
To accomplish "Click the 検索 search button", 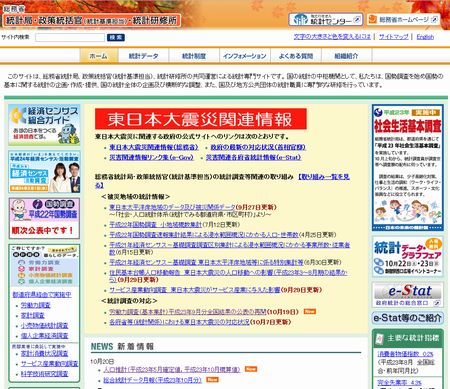I will [x=116, y=37].
